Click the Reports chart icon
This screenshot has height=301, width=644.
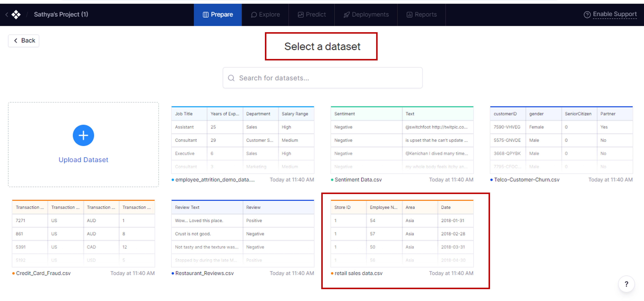(409, 15)
